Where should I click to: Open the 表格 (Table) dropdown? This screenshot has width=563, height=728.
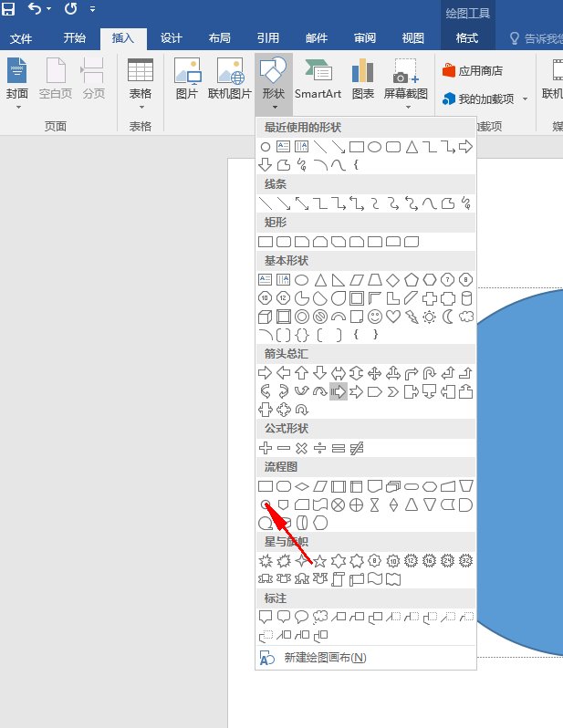(x=141, y=83)
